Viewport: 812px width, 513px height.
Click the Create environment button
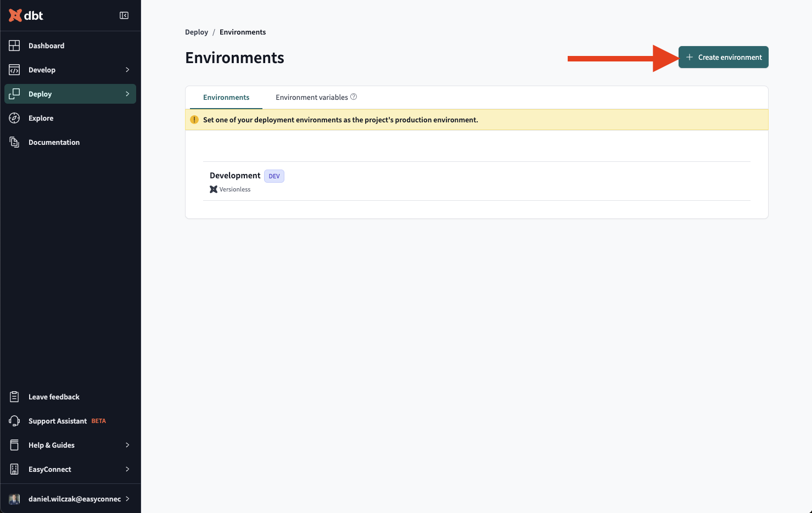point(724,57)
